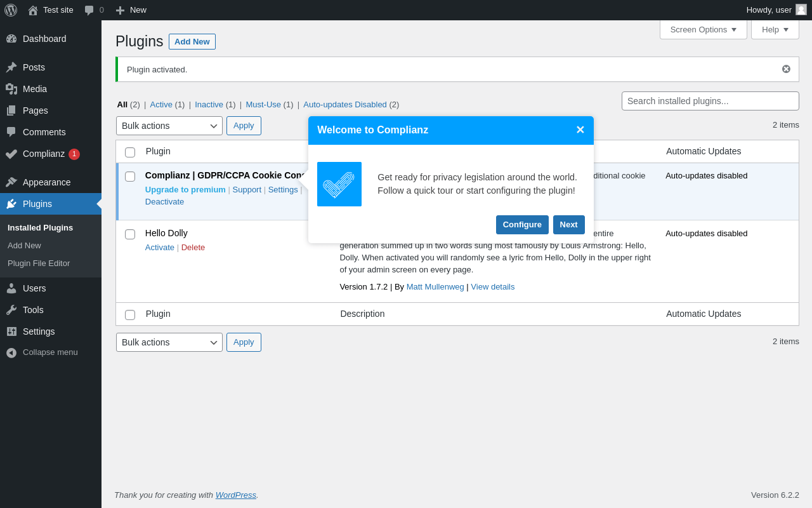The image size is (812, 508).
Task: Toggle the select-all checkbox in table header
Action: (x=130, y=152)
